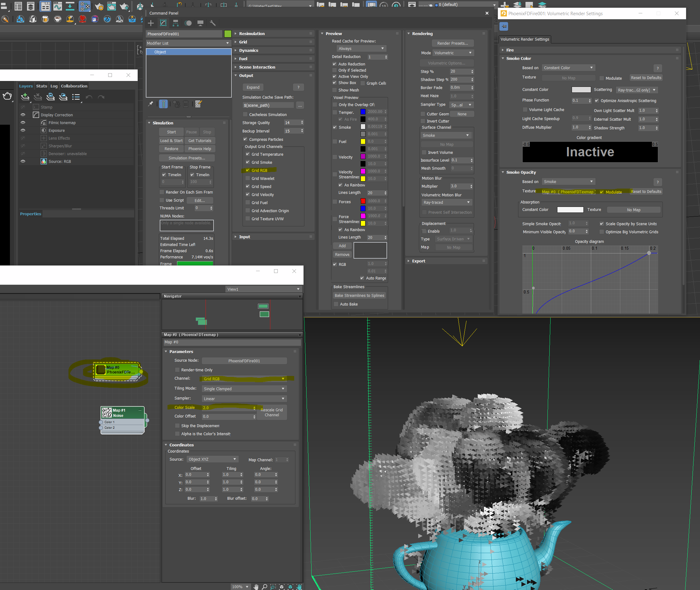Uncheck Modulate in Smoke Opacity

[602, 192]
